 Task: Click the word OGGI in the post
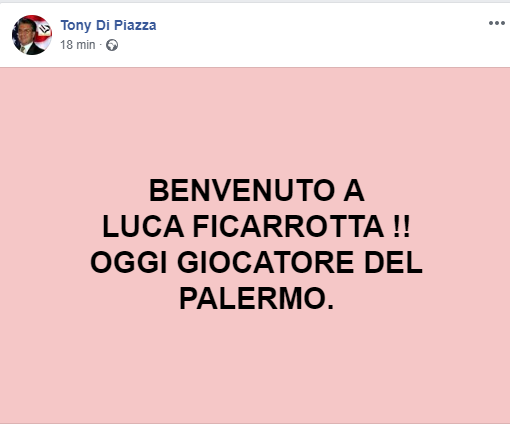pyautogui.click(x=129, y=262)
